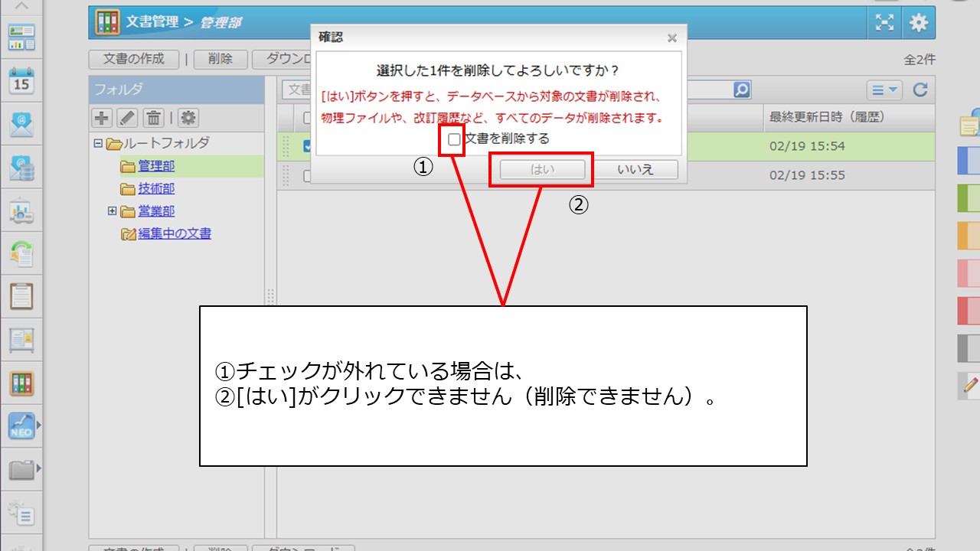Open the 技術部 folder

(x=156, y=189)
